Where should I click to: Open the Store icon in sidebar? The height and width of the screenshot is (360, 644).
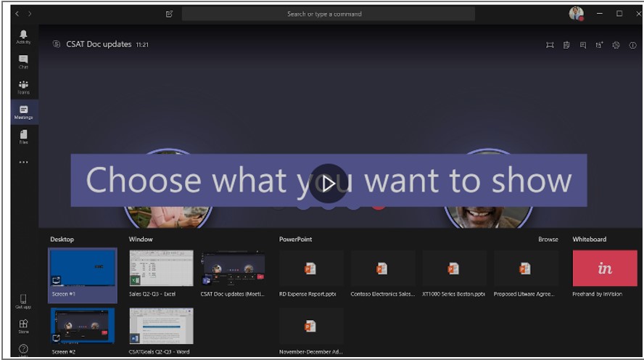click(23, 327)
